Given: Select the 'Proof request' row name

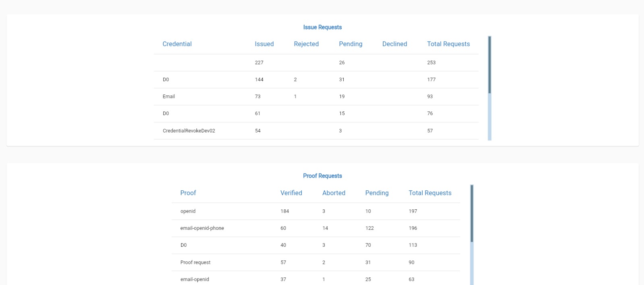Looking at the screenshot, I should pos(195,262).
